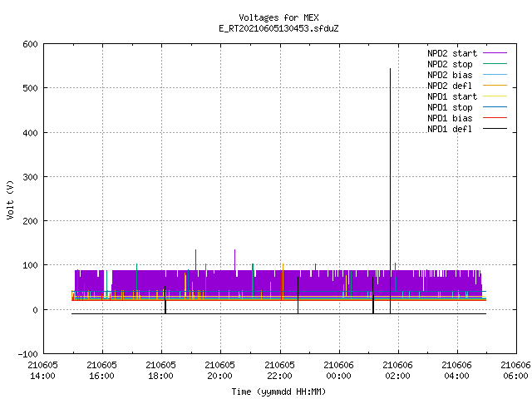Click the 'Volt (V)' y-axis label
532x399 pixels.
pyautogui.click(x=10, y=199)
